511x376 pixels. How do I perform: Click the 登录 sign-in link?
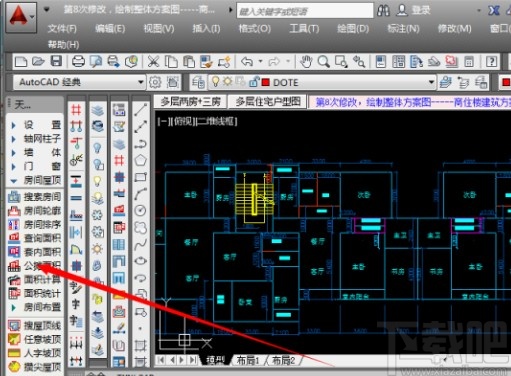421,11
